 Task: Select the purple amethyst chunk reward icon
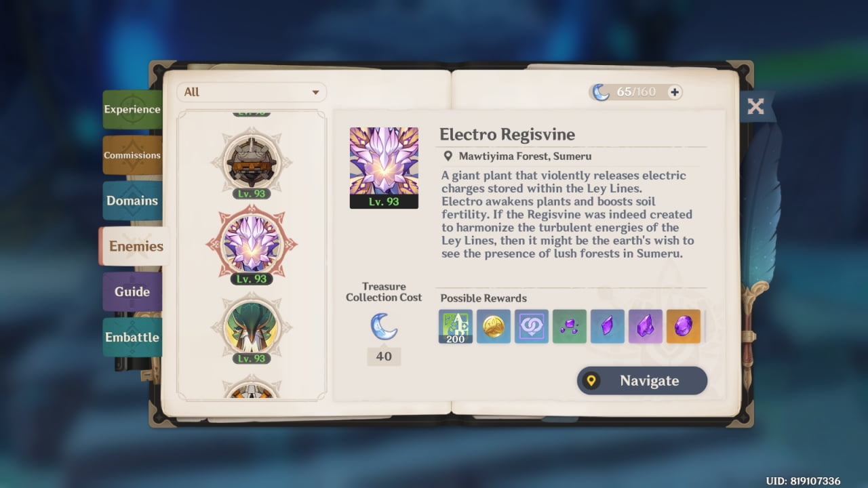tap(646, 327)
